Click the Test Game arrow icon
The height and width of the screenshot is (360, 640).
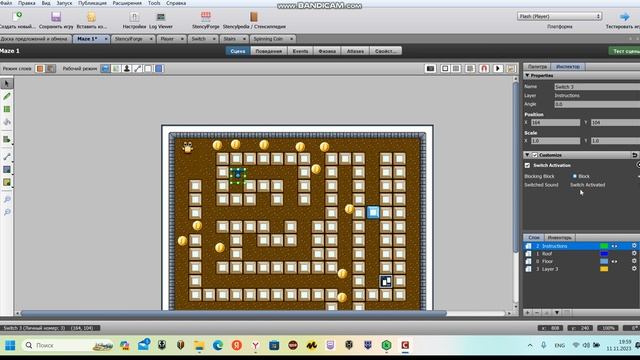coord(624,17)
